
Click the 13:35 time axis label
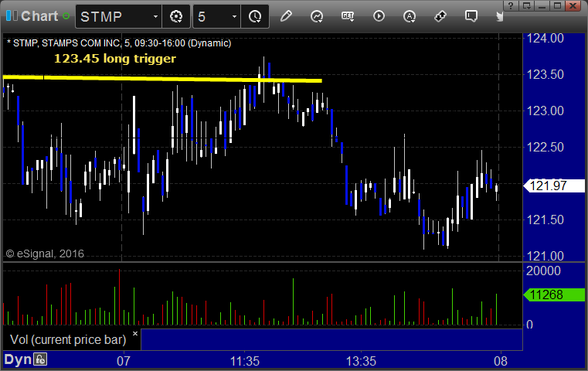click(361, 361)
